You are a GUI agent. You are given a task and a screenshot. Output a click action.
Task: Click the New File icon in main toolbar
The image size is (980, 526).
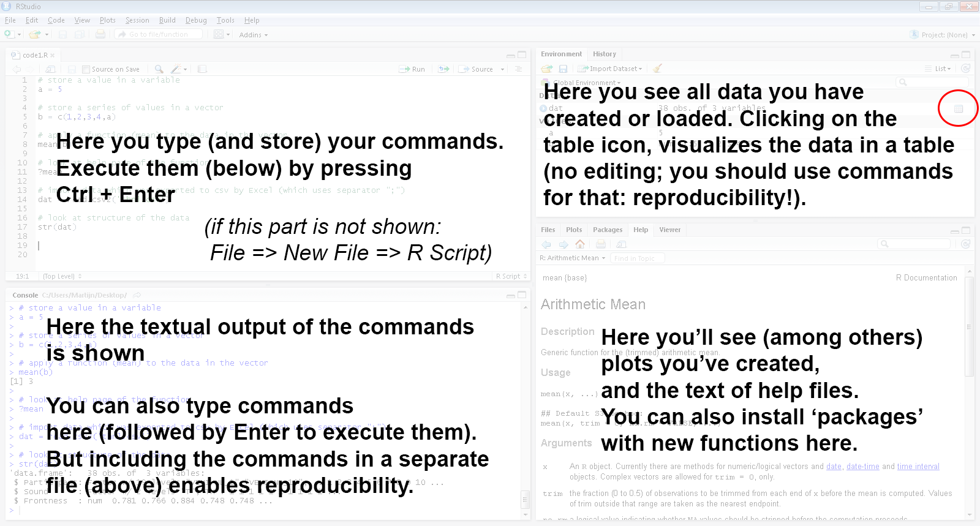click(x=9, y=34)
